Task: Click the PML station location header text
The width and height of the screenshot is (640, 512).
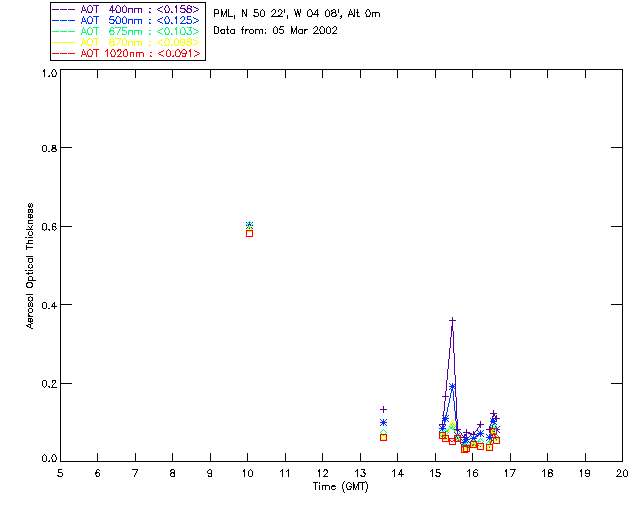Action: (x=297, y=13)
